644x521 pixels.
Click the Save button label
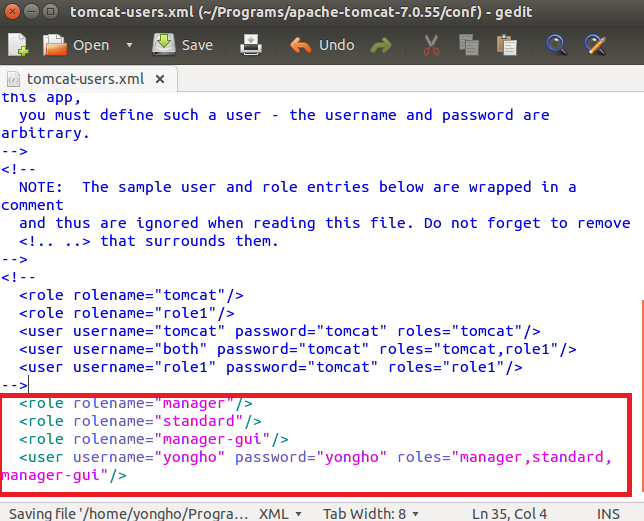click(197, 45)
